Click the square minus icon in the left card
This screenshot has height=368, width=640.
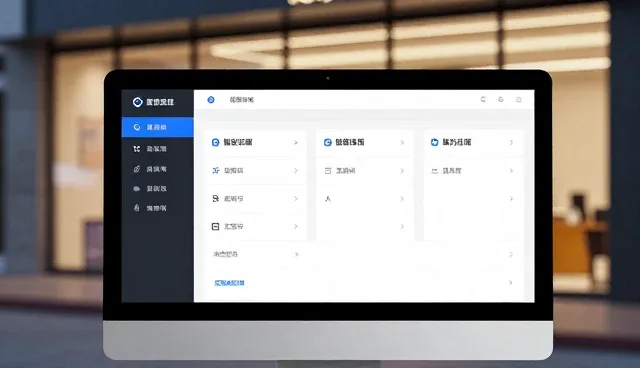pyautogui.click(x=216, y=226)
